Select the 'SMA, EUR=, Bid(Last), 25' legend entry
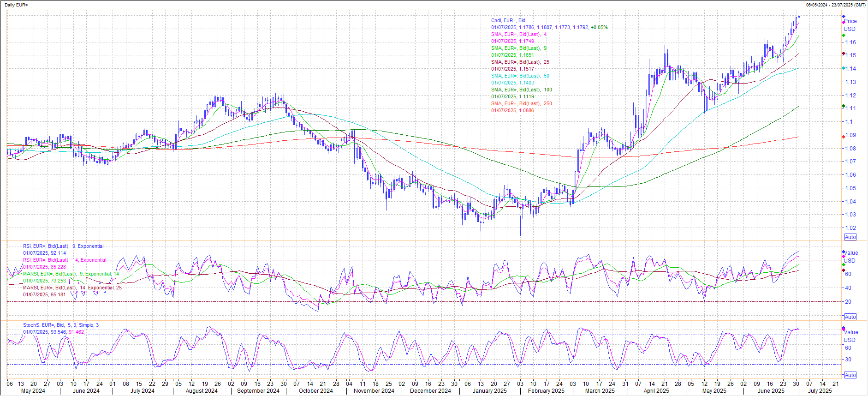 (520, 62)
